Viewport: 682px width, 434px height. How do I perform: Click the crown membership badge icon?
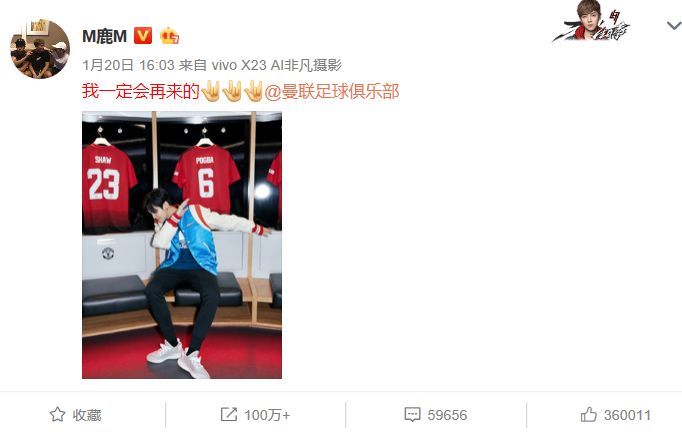point(170,36)
